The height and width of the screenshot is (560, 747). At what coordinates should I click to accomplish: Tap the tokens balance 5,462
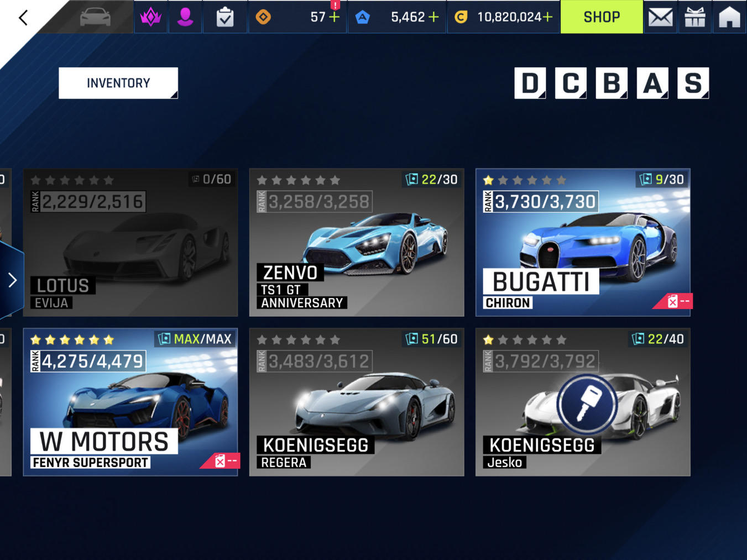click(x=408, y=17)
